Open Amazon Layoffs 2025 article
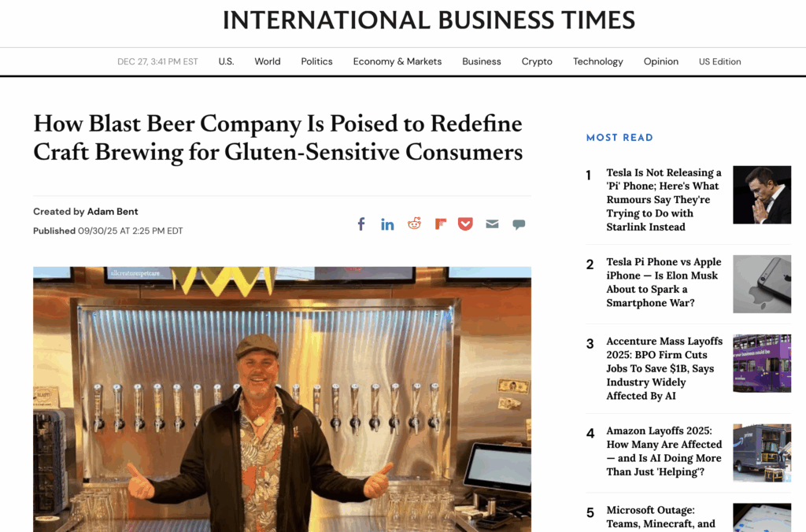Screen dimensions: 806x532 pos(664,452)
